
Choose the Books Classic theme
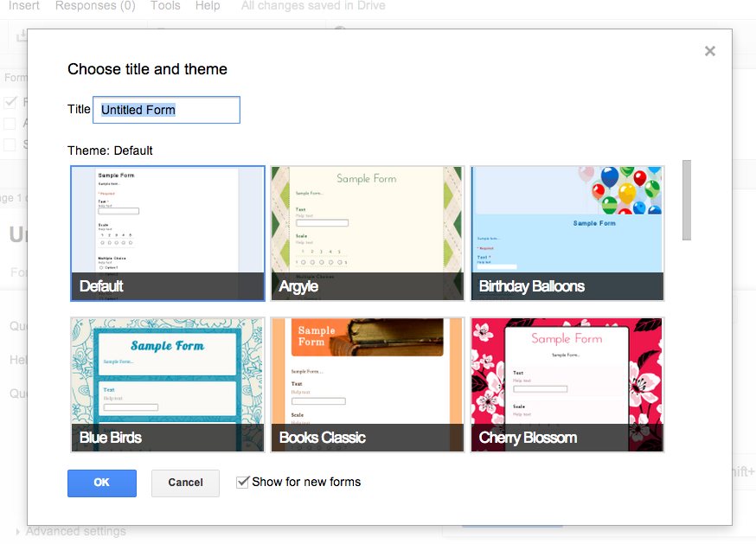(x=368, y=385)
